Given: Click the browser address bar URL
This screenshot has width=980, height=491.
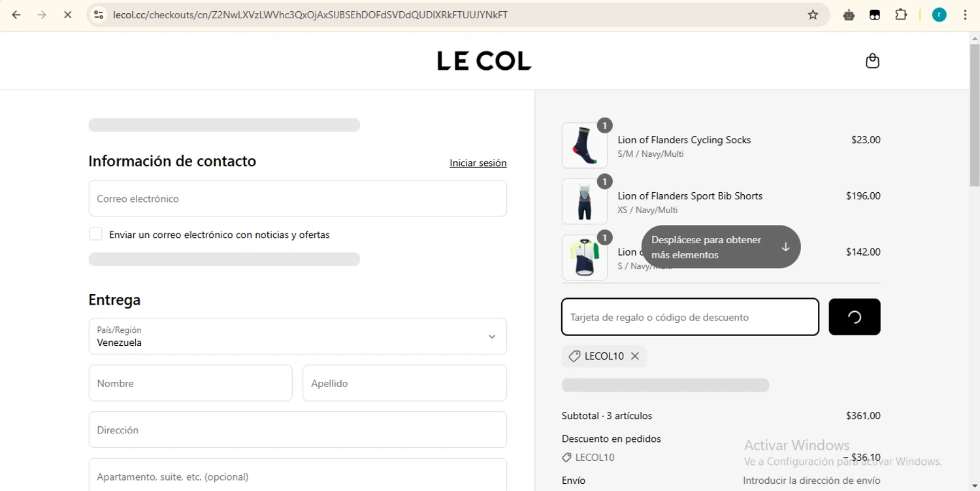Looking at the screenshot, I should pyautogui.click(x=310, y=14).
